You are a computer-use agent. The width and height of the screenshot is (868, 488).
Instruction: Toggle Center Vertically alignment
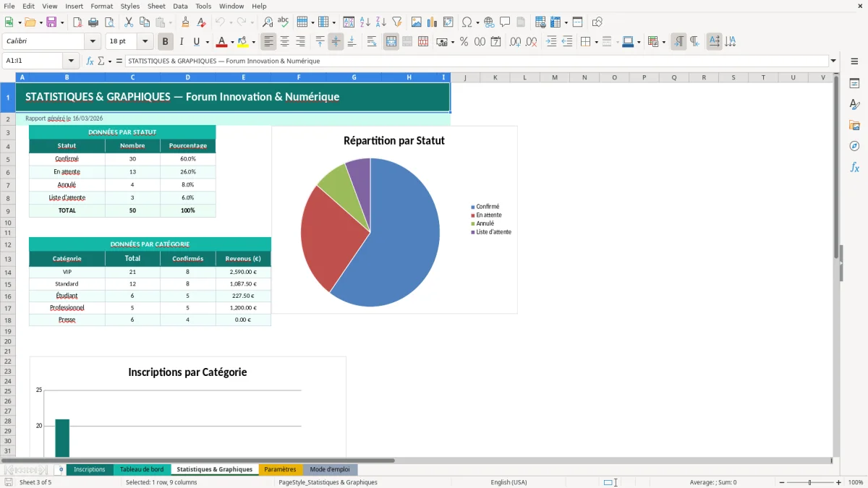pos(336,42)
